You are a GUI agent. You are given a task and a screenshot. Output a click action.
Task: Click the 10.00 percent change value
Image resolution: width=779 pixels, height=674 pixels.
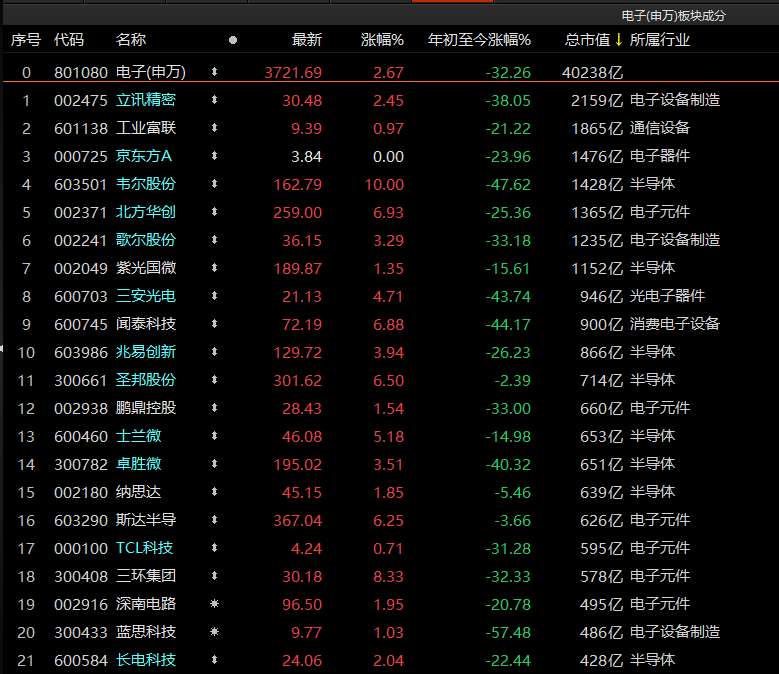click(x=385, y=184)
